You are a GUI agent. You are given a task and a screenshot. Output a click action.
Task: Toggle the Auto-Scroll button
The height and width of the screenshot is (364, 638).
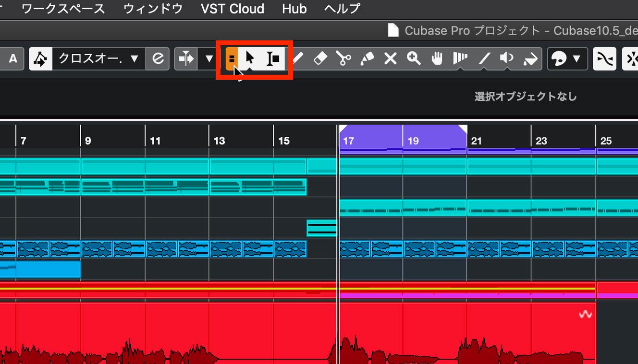click(x=185, y=59)
